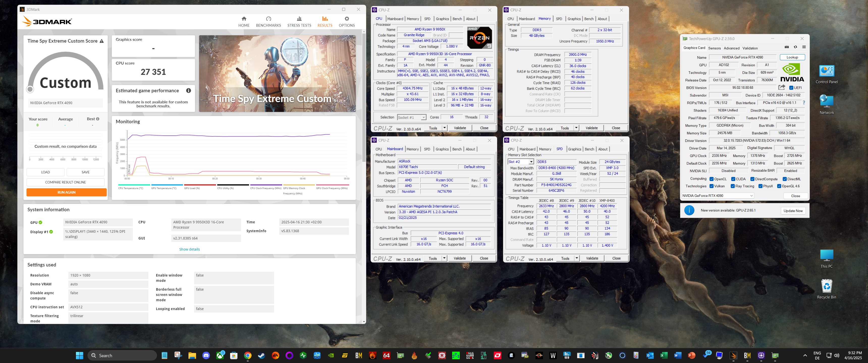Launch Google Chrome from the taskbar
Image resolution: width=868 pixels, height=363 pixels.
248,355
